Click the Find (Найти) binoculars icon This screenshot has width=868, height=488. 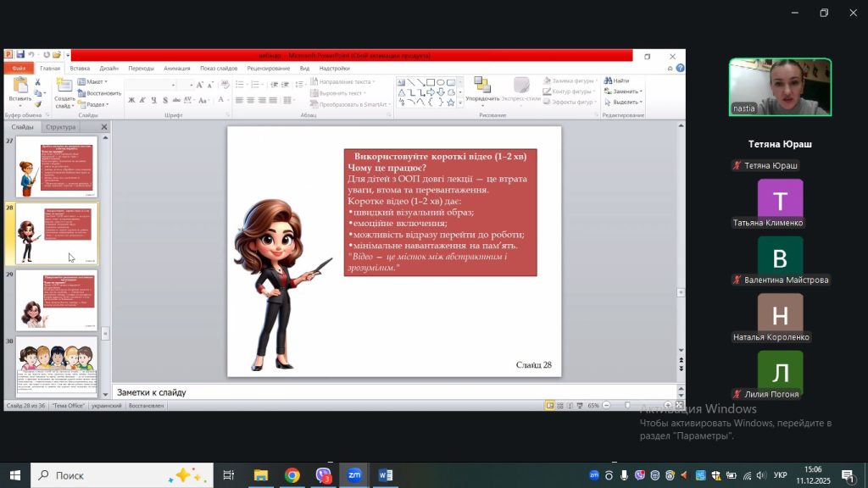pos(608,81)
